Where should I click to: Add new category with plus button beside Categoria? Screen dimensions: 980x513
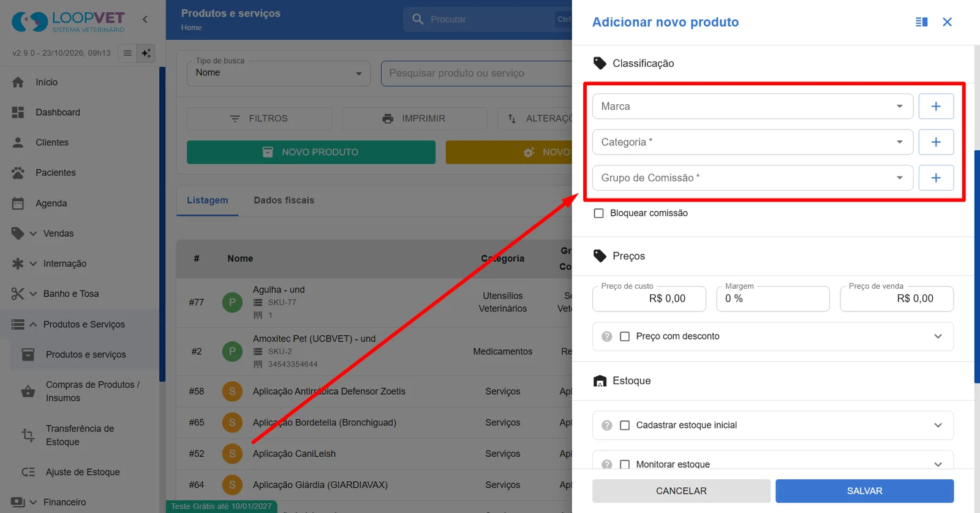pos(936,142)
